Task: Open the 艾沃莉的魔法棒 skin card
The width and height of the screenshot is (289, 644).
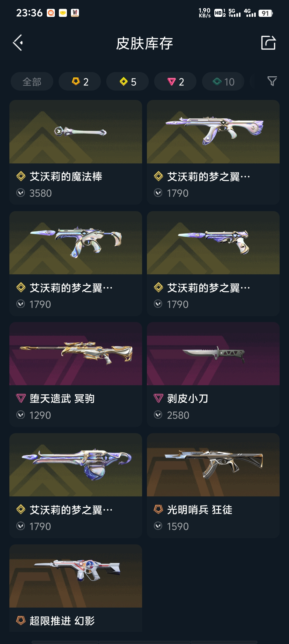Action: pos(76,152)
